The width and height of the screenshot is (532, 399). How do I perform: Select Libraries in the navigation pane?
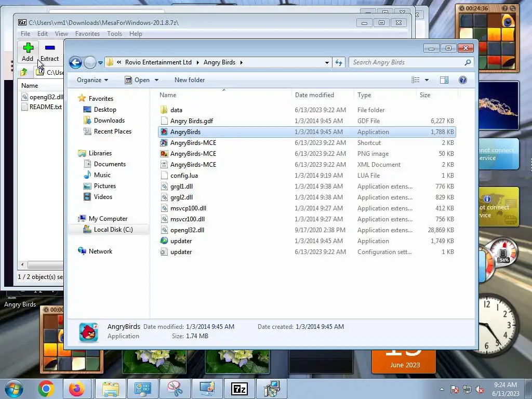(x=100, y=153)
